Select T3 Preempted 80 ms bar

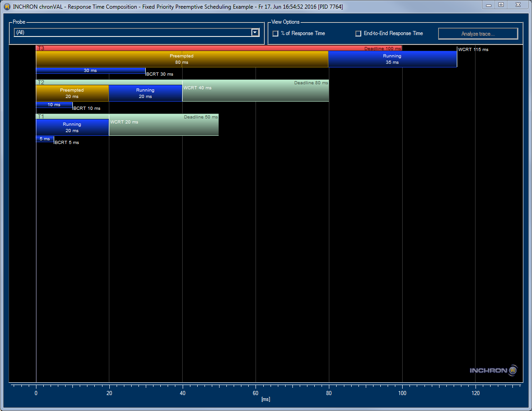[182, 59]
